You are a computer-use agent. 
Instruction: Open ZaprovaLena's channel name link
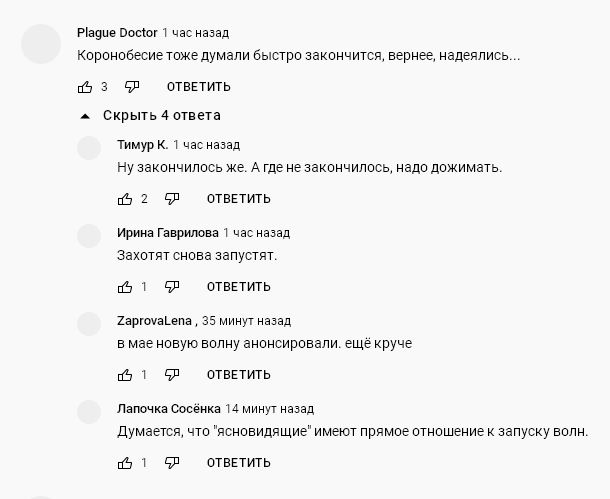[155, 321]
